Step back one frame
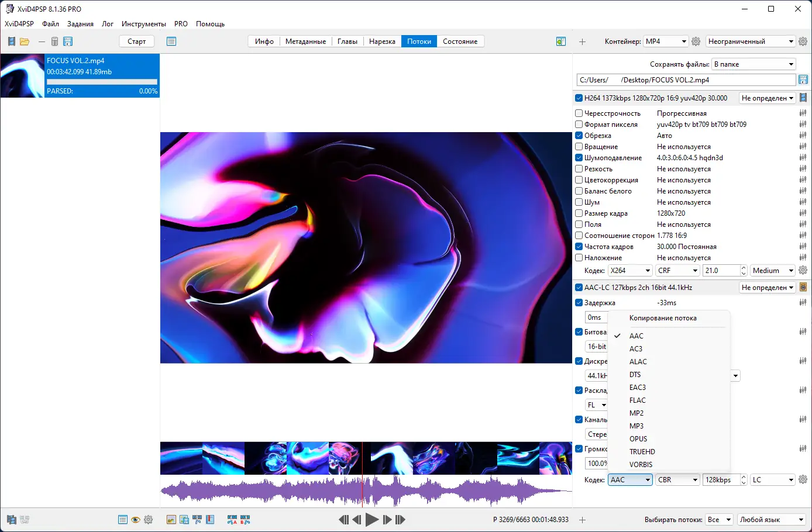This screenshot has height=532, width=812. click(x=357, y=520)
